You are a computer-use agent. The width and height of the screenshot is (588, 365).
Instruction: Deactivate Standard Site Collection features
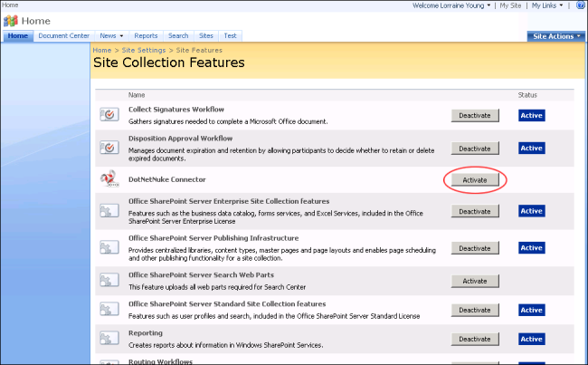click(475, 310)
